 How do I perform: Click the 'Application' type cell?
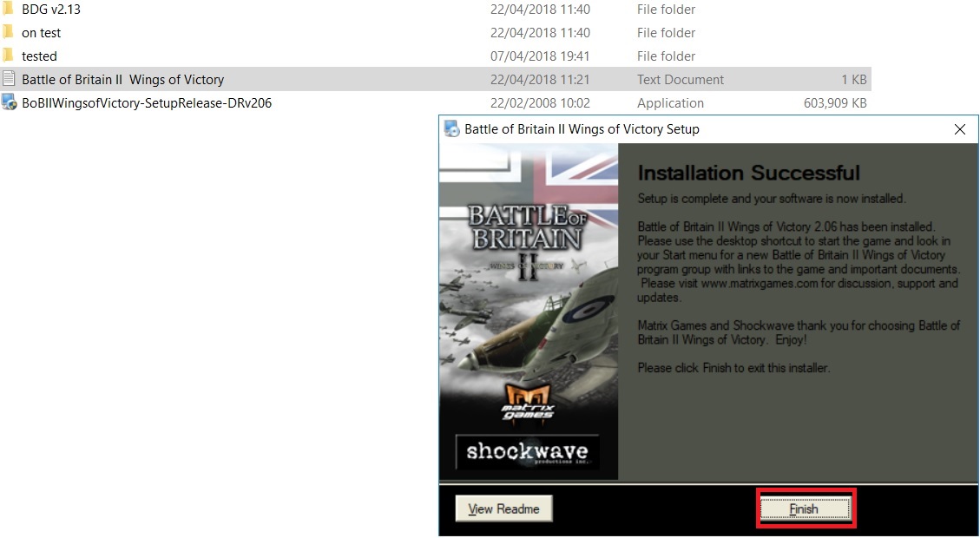click(x=671, y=103)
